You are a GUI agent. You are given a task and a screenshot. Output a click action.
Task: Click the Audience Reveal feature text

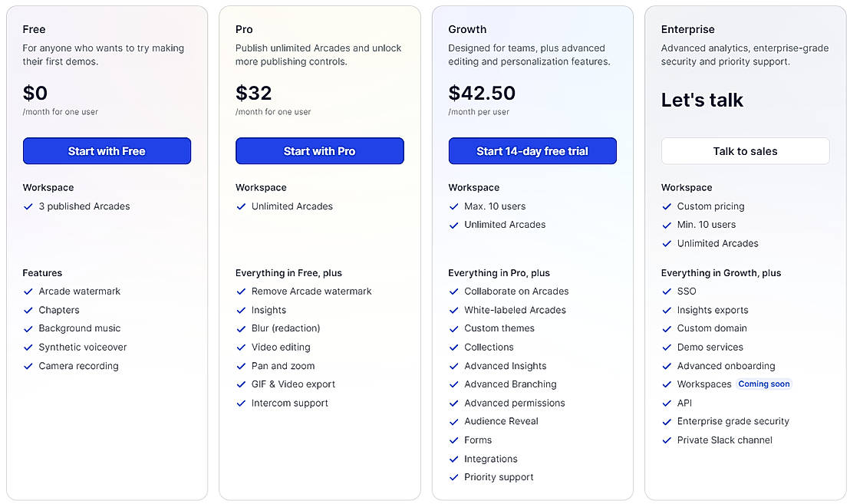501,421
